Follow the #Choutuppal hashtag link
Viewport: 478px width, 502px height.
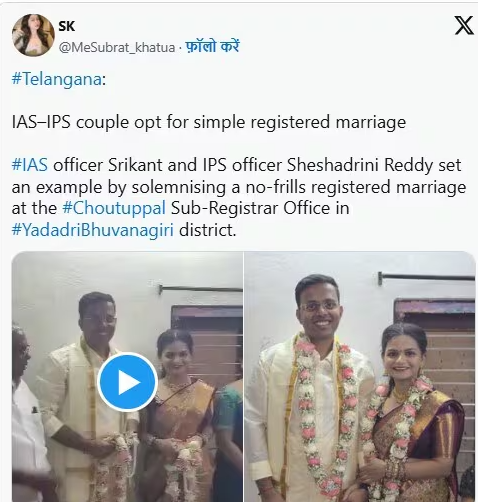[x=114, y=208]
